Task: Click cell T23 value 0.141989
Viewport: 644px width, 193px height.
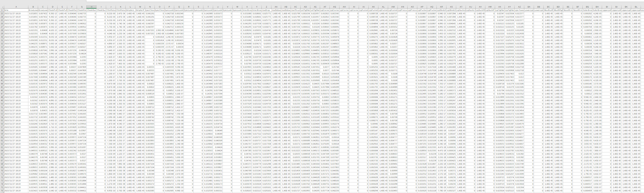Action: pyautogui.click(x=208, y=13)
